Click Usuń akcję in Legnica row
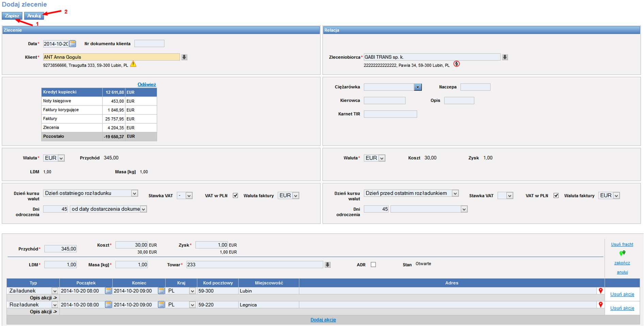The width and height of the screenshot is (644, 326). [622, 308]
